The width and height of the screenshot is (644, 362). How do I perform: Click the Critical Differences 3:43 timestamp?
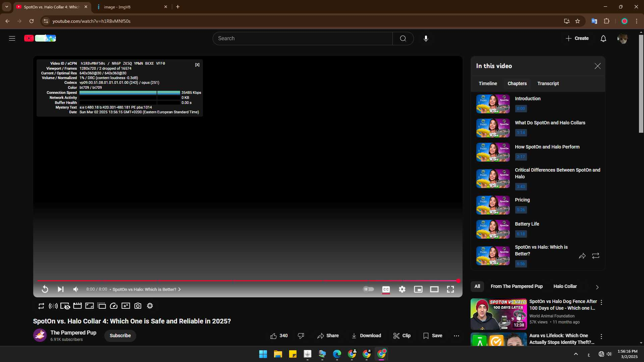click(x=521, y=187)
